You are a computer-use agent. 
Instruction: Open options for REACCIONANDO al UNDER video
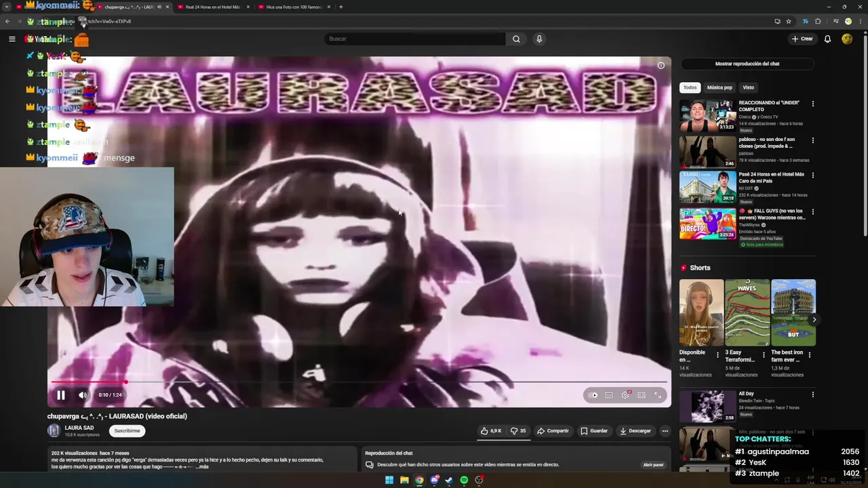[x=812, y=104]
